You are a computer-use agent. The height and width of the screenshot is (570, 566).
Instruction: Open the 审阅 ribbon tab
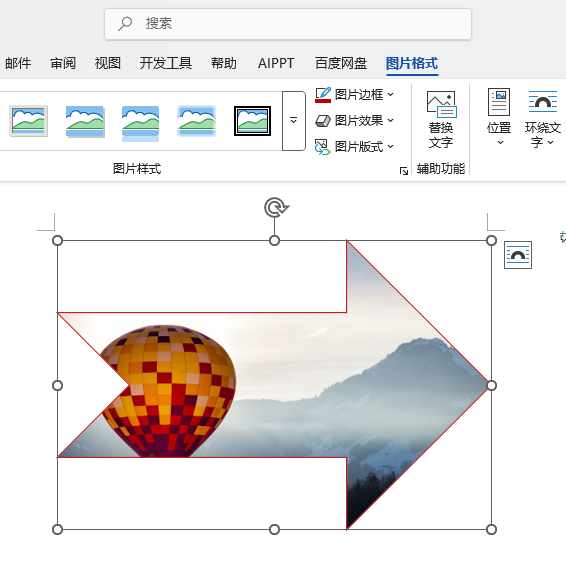(63, 63)
